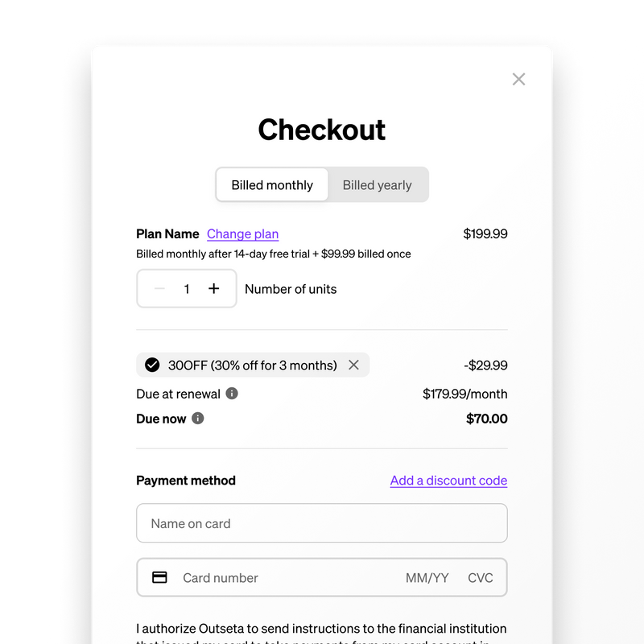This screenshot has height=644, width=644.
Task: Remove the 30OFF discount code
Action: point(353,365)
